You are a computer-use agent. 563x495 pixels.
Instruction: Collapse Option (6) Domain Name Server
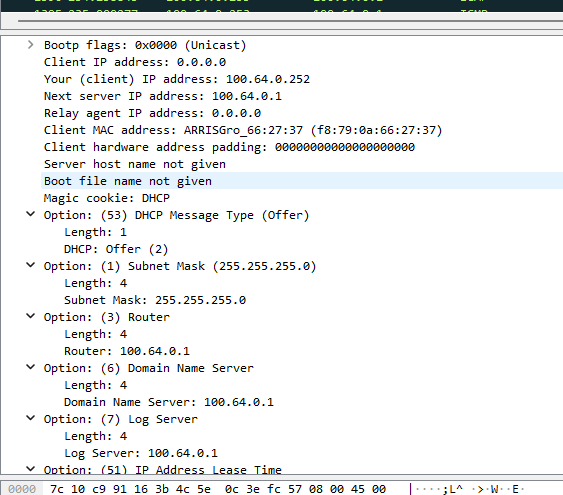(x=31, y=367)
